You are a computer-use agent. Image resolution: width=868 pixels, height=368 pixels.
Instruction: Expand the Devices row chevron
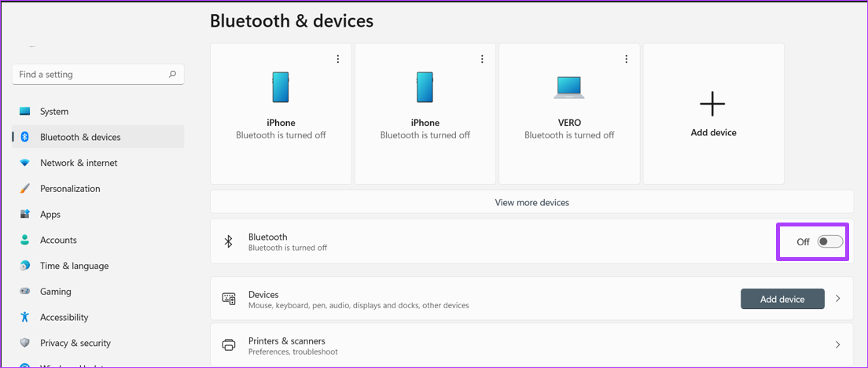(x=837, y=298)
